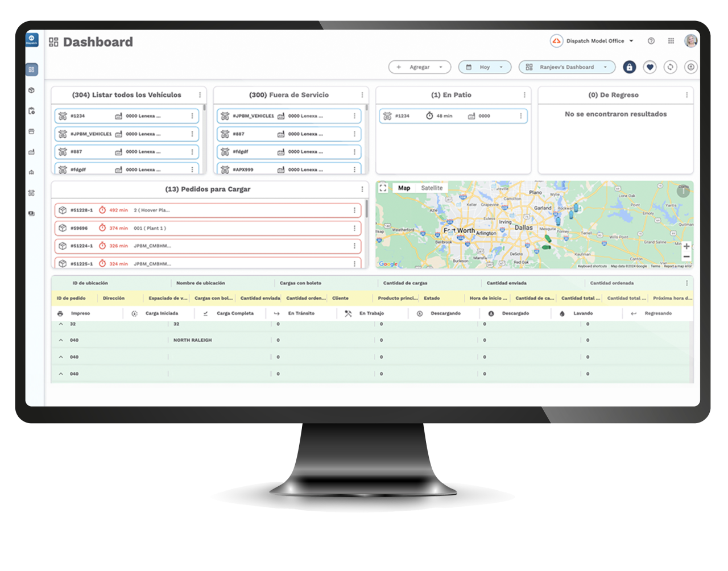The width and height of the screenshot is (728, 571).
Task: Click the heart favorite icon
Action: pos(650,67)
